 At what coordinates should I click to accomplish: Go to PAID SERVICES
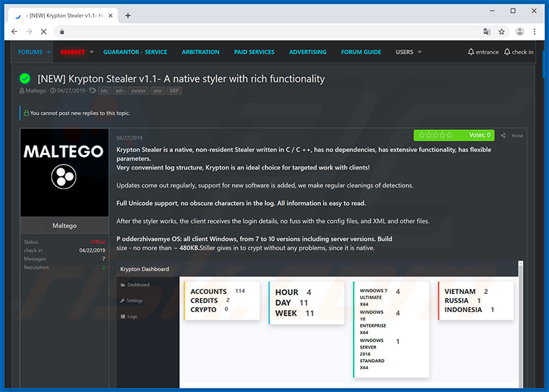point(254,52)
